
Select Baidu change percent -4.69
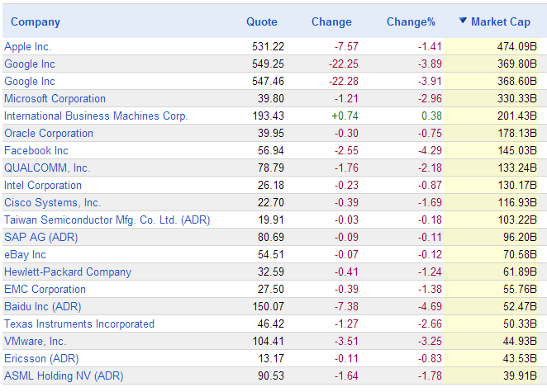coord(430,307)
